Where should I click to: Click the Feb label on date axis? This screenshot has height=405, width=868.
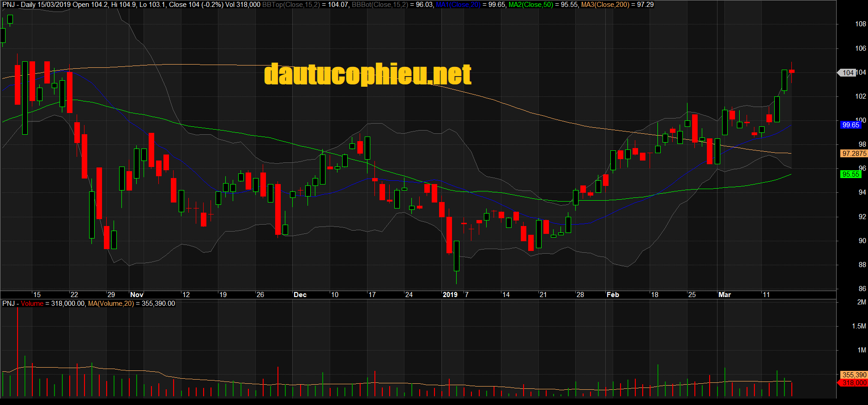(613, 295)
